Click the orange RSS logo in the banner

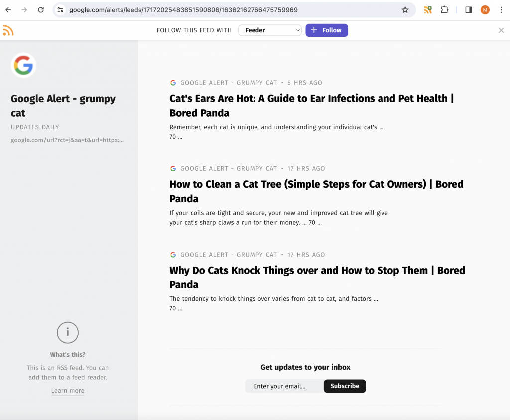[x=8, y=30]
